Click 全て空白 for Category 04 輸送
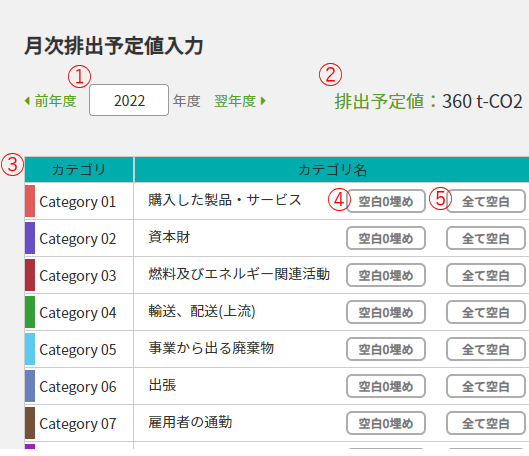Image resolution: width=529 pixels, height=456 pixels. 486,313
